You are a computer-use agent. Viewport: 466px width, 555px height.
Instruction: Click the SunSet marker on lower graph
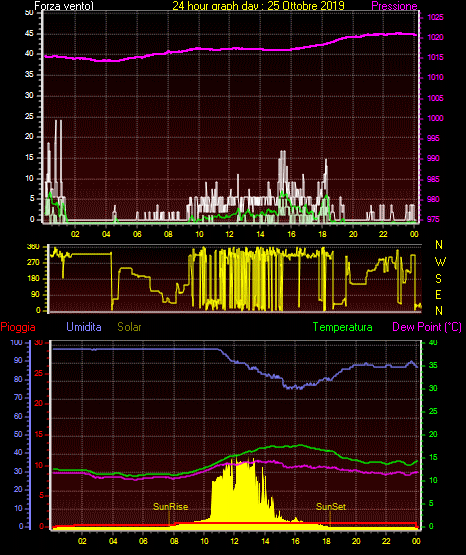point(331,507)
